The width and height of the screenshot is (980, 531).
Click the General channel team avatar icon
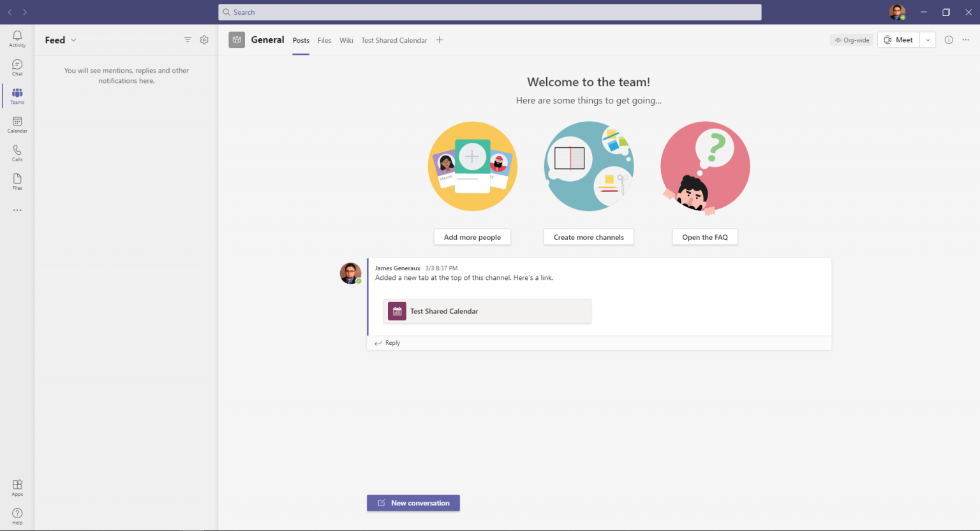(x=237, y=40)
